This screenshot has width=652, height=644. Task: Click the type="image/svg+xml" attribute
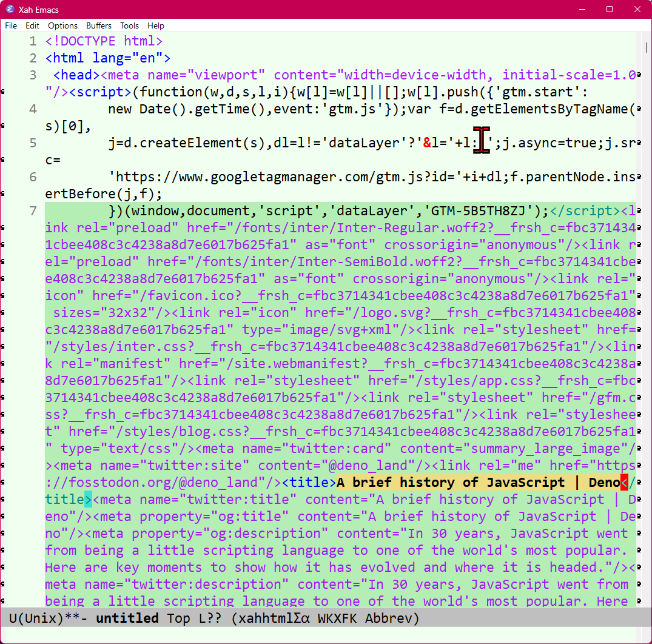pyautogui.click(x=321, y=330)
